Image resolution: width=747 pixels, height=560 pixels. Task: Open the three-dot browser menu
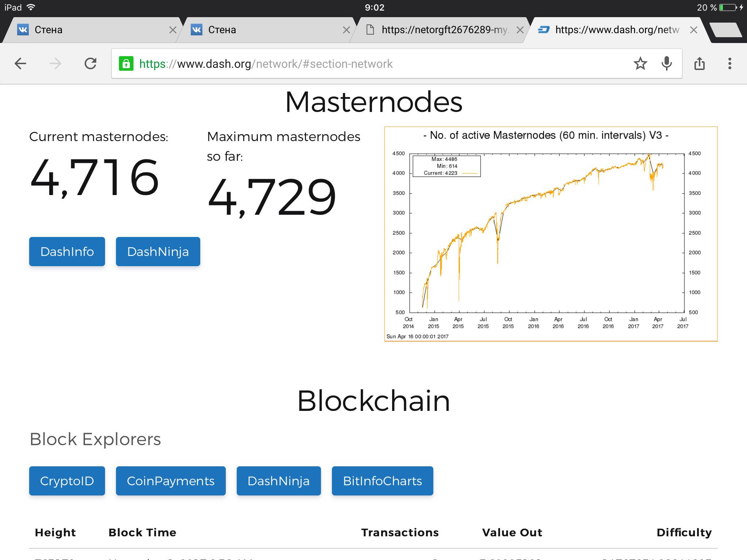point(729,63)
